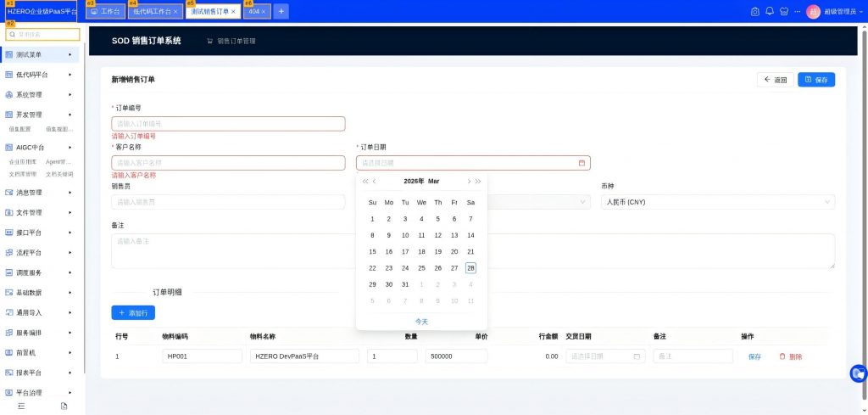
Task: Click the calendar icon in 订单日期 field
Action: click(582, 163)
